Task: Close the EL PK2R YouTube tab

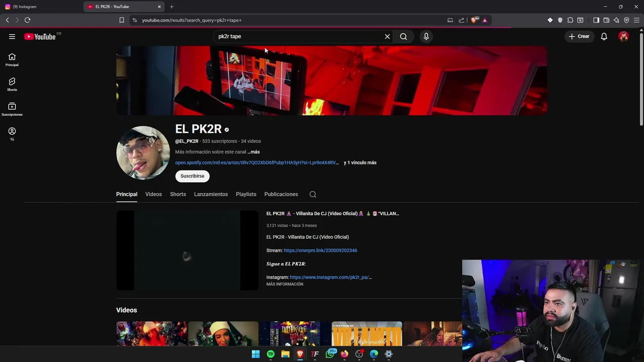Action: tap(159, 7)
